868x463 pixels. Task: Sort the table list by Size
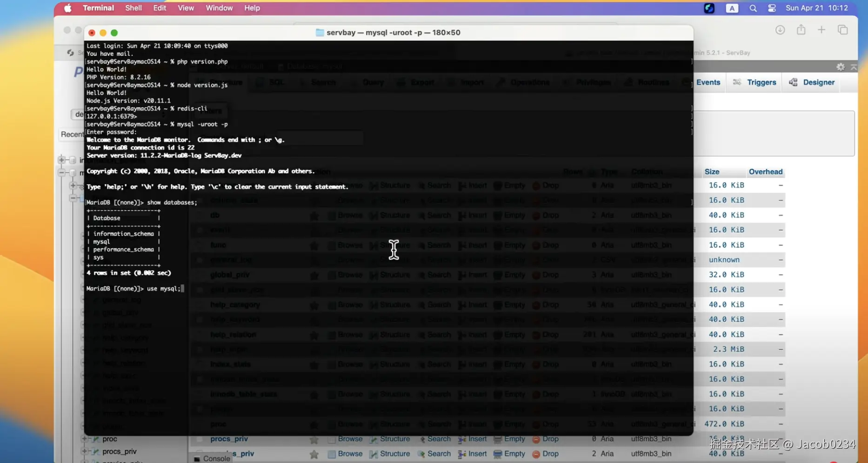[712, 172]
